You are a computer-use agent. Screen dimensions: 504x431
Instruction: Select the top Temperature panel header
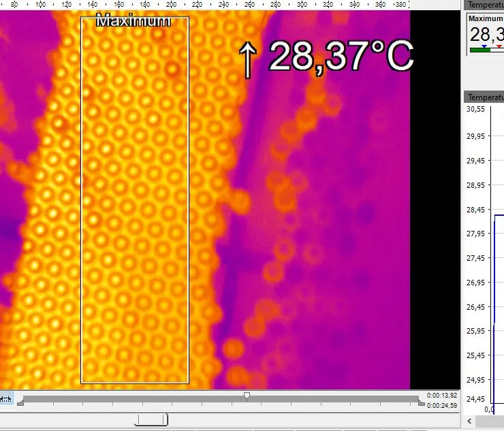coord(485,5)
